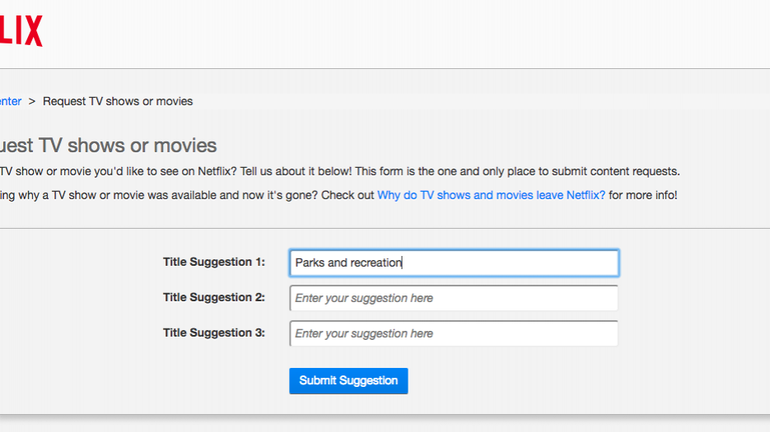This screenshot has width=770, height=432.
Task: Click the 'Request TV shows or movies' page heading
Action: pyautogui.click(x=108, y=146)
